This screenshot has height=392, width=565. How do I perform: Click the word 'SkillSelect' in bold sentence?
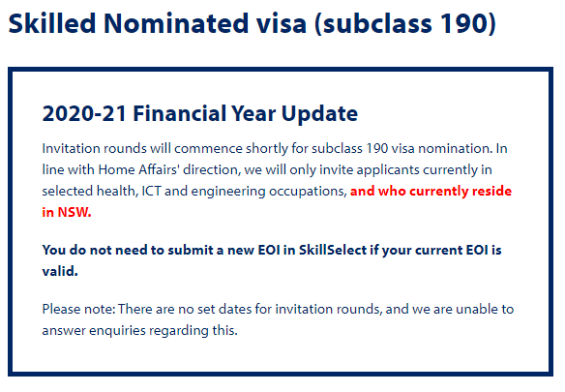333,250
